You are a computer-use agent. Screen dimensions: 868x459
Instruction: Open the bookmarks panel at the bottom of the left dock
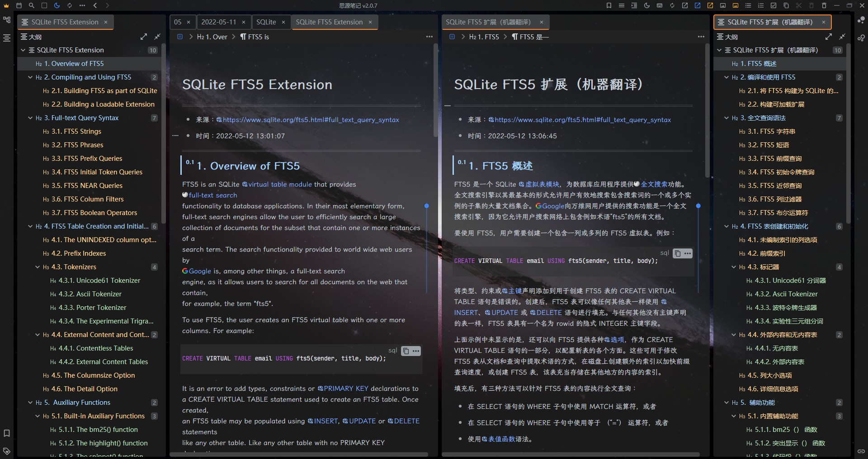tap(7, 433)
